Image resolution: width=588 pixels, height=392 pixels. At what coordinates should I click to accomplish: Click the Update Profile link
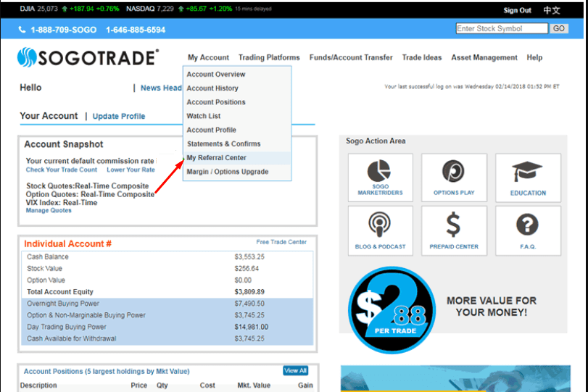pyautogui.click(x=118, y=116)
